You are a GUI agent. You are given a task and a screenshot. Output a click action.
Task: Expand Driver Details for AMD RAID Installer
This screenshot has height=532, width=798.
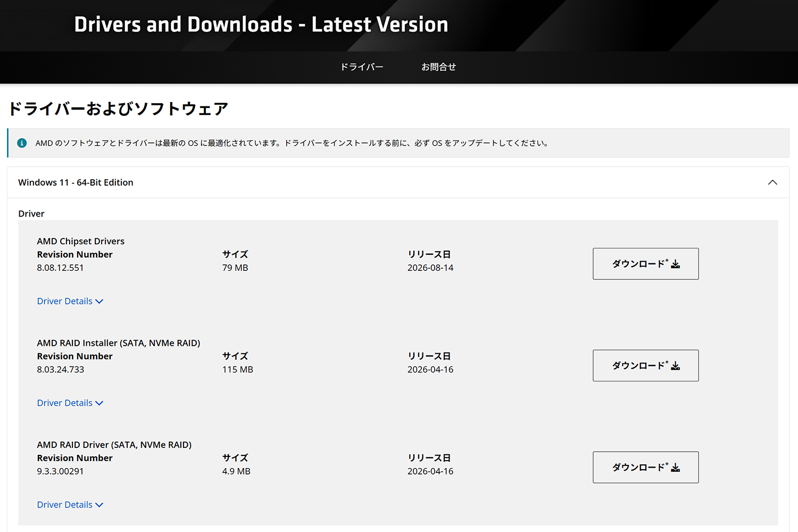[x=70, y=403]
